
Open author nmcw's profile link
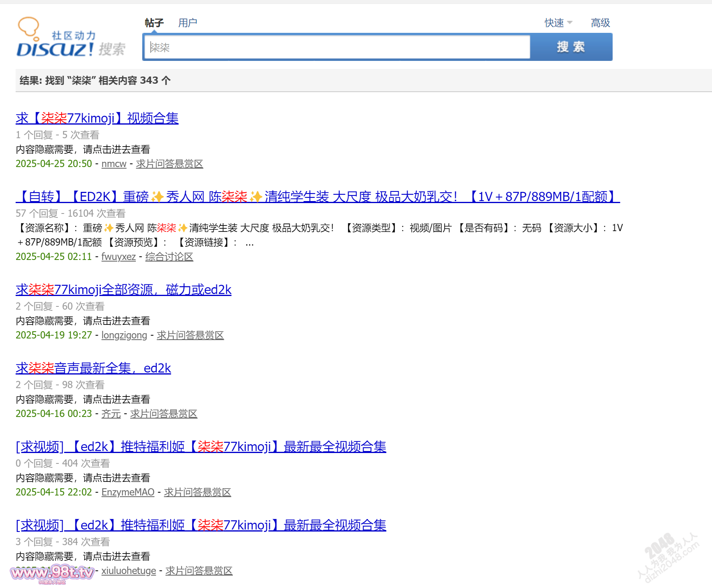point(114,164)
